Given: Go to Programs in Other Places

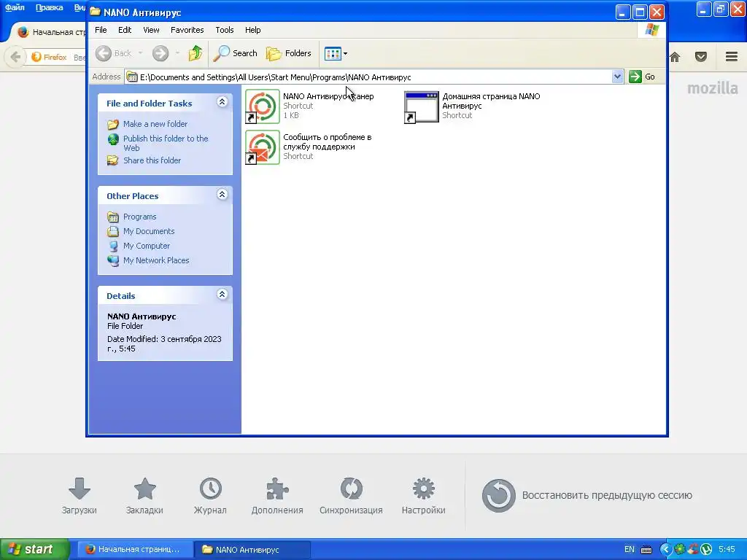Looking at the screenshot, I should (x=139, y=217).
